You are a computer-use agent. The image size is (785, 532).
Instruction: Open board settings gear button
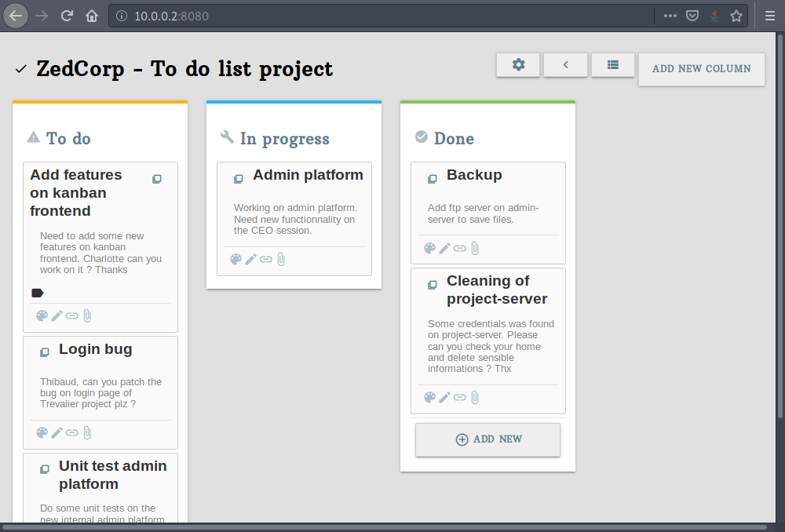(x=518, y=65)
